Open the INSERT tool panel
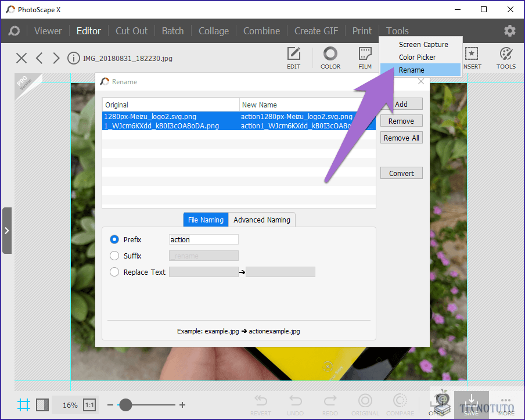This screenshot has width=525, height=420. click(x=472, y=58)
